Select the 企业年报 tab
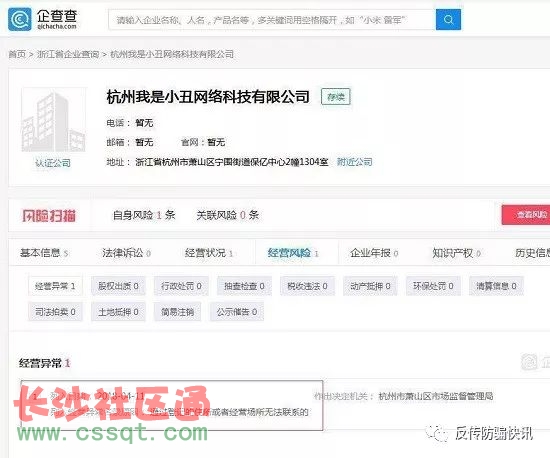The height and width of the screenshot is (458, 550). 374,252
